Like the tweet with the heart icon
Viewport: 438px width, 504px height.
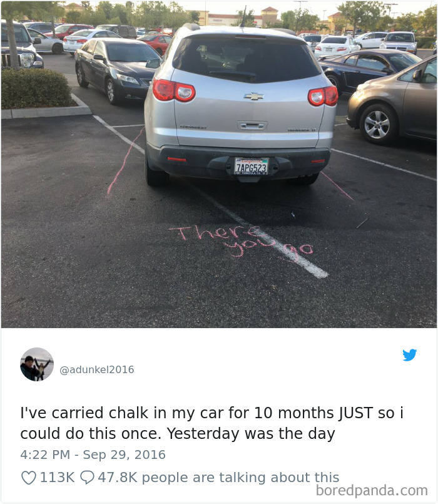point(29,477)
